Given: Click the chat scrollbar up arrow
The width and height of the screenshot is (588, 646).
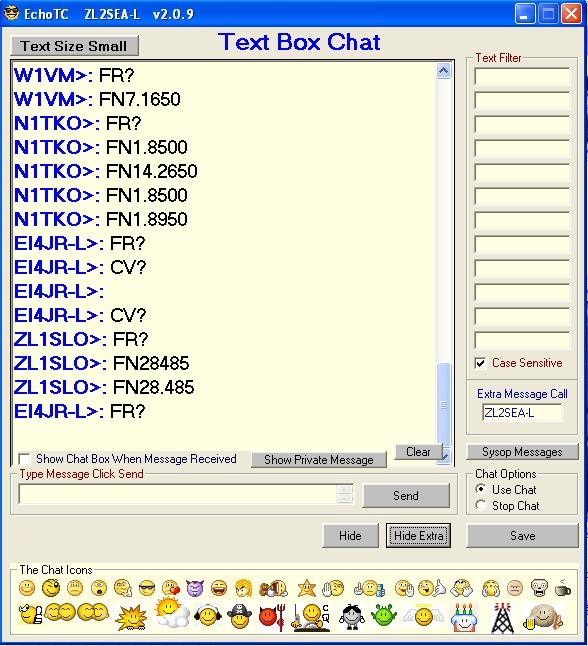Looking at the screenshot, I should click(x=443, y=71).
